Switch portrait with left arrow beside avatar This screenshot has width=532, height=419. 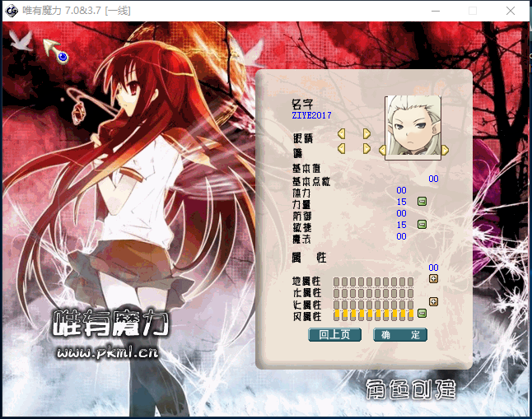(382, 150)
